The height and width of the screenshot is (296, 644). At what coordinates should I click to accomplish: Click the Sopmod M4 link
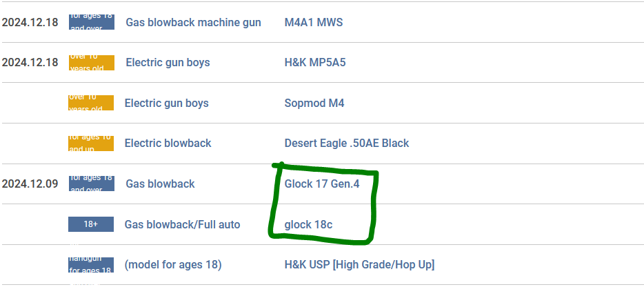click(x=314, y=103)
